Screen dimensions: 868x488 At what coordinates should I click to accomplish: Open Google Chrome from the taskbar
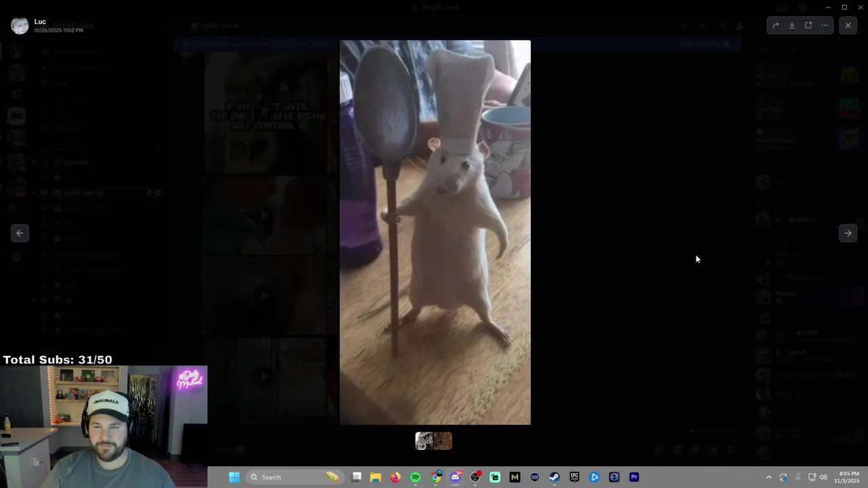pyautogui.click(x=435, y=477)
